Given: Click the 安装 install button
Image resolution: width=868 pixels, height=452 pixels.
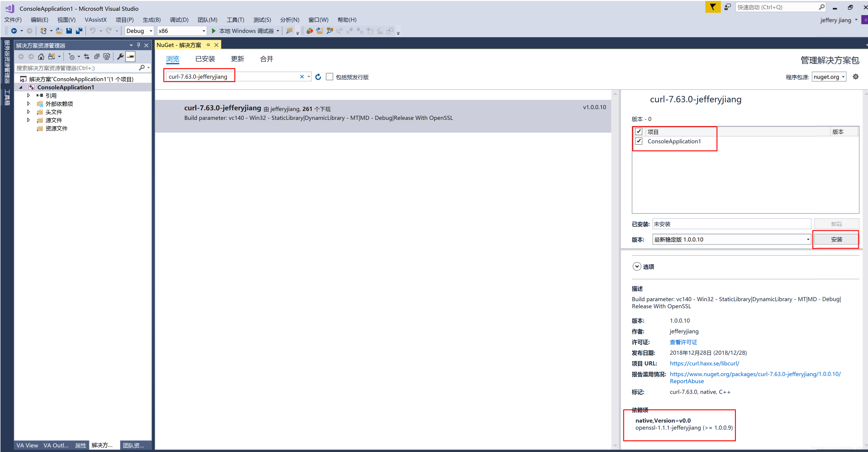Looking at the screenshot, I should (836, 239).
